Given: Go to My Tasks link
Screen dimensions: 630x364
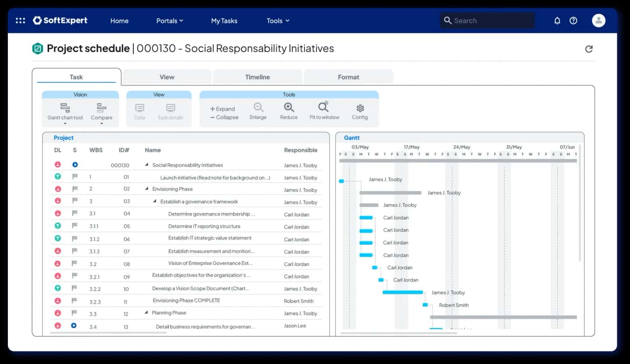Looking at the screenshot, I should point(224,21).
